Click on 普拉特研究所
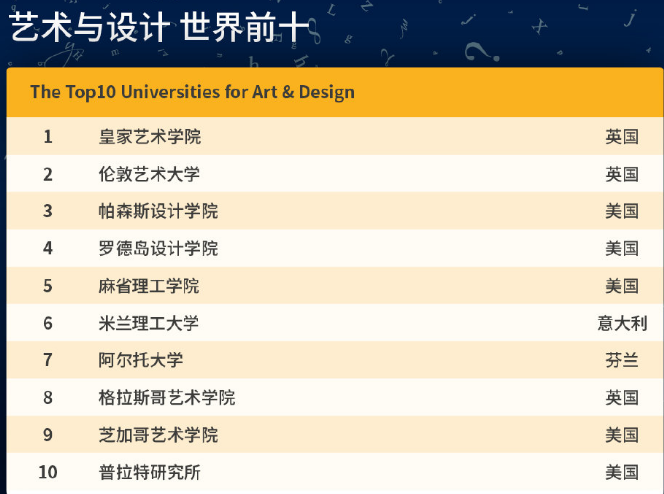Viewport: 664px width, 494px height. point(149,472)
